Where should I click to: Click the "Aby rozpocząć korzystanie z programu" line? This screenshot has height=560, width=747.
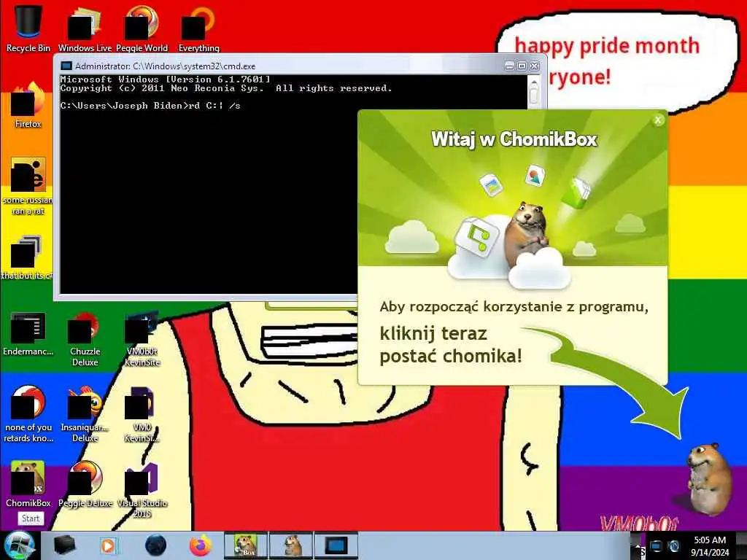click(x=514, y=307)
